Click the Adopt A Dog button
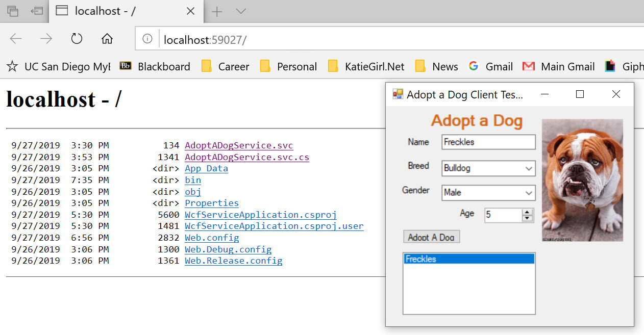Viewport: 644px width, 335px height. [x=431, y=237]
